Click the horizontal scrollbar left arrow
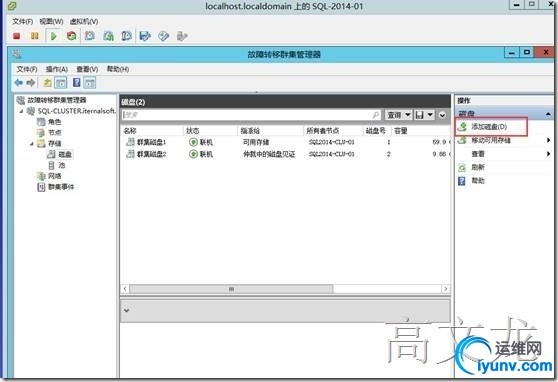This screenshot has height=382, width=558. coord(125,289)
